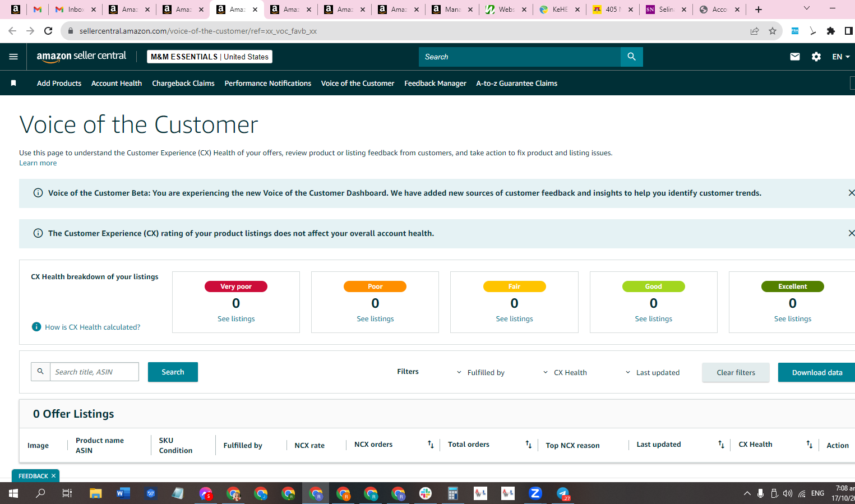Focus the Search title, ASIN input field
This screenshot has width=855, height=504.
click(x=94, y=372)
